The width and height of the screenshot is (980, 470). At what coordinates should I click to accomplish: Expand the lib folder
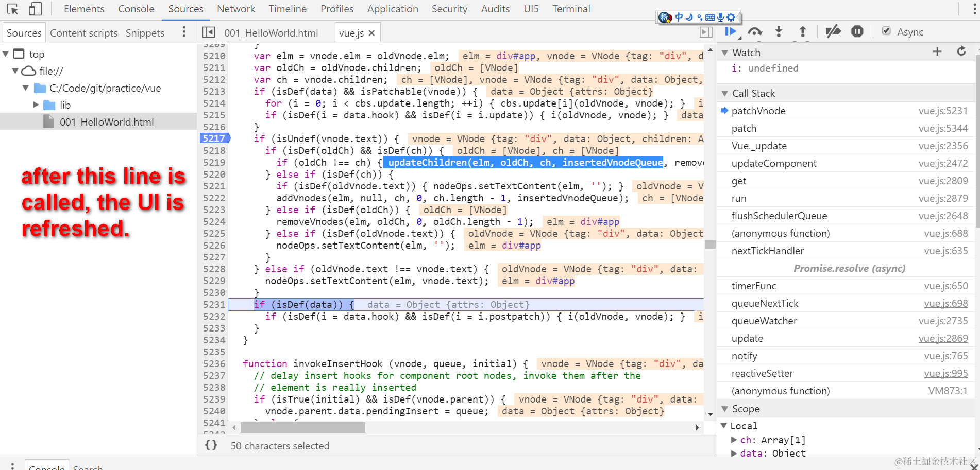pyautogui.click(x=36, y=105)
